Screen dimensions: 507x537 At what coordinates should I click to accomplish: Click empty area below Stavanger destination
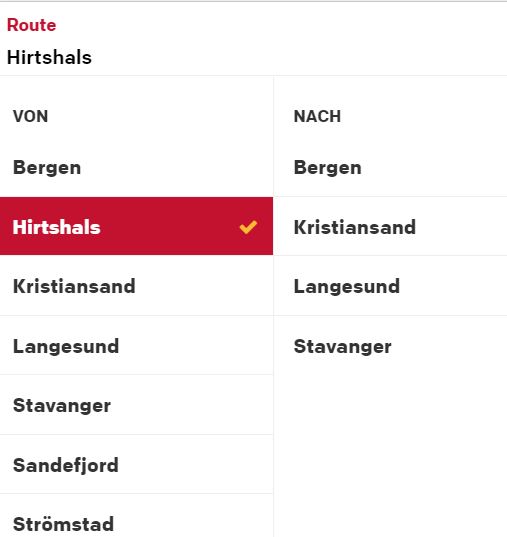click(391, 455)
